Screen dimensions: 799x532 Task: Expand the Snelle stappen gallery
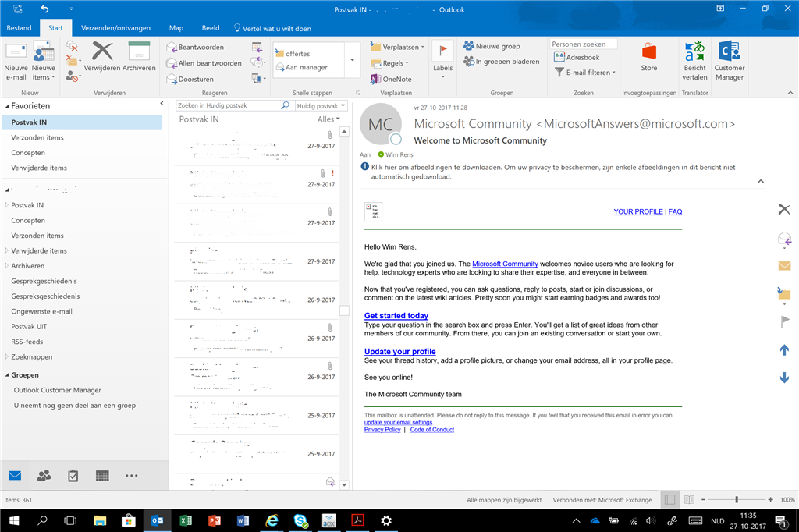tap(353, 60)
